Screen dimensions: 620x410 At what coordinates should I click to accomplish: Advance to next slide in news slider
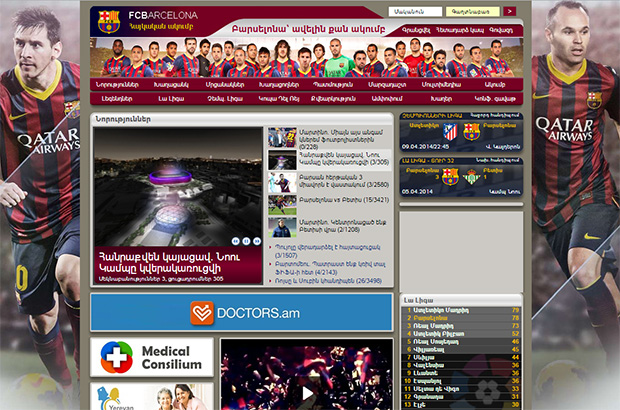pyautogui.click(x=257, y=241)
